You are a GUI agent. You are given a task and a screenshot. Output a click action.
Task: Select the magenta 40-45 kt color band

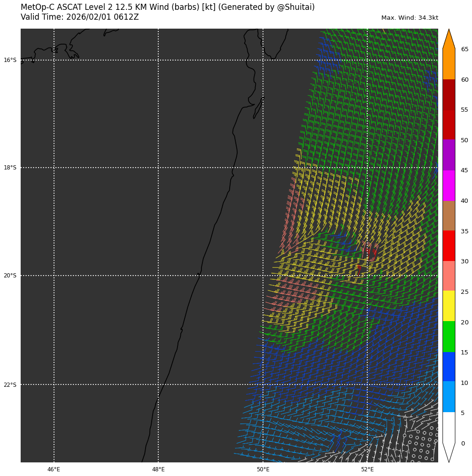pos(449,185)
